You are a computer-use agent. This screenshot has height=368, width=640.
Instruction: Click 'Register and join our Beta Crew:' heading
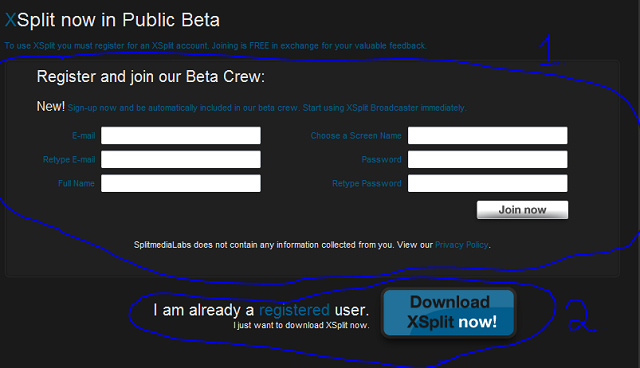point(151,77)
